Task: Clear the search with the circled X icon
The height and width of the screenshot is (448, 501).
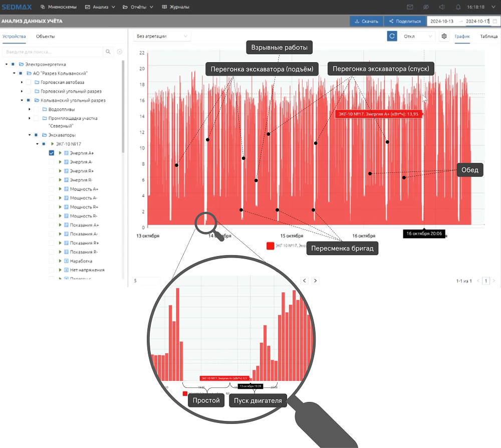Action: click(120, 52)
